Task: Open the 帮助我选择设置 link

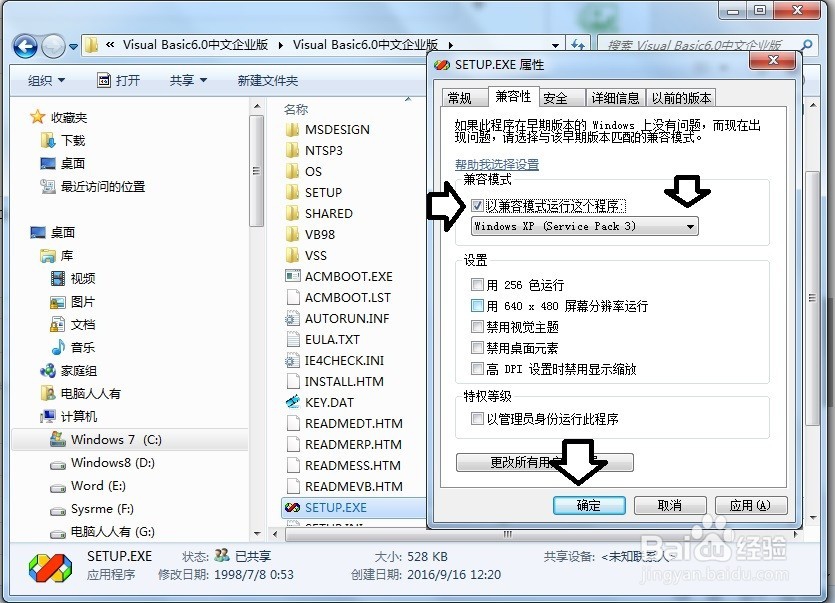Action: [497, 164]
